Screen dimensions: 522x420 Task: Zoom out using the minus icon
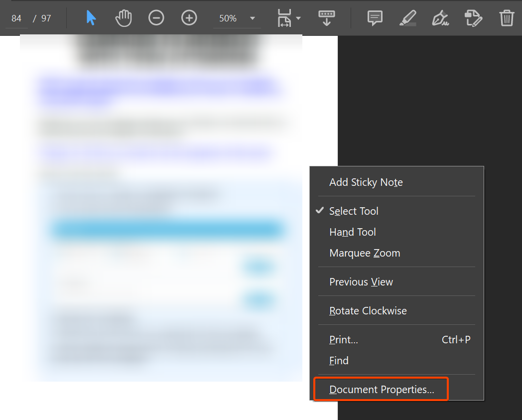(x=156, y=18)
